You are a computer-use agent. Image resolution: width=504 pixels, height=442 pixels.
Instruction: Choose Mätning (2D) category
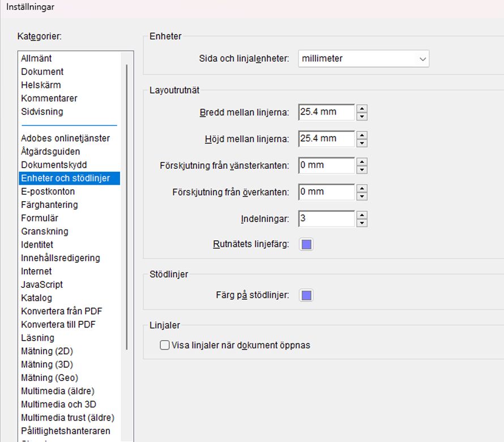[47, 351]
